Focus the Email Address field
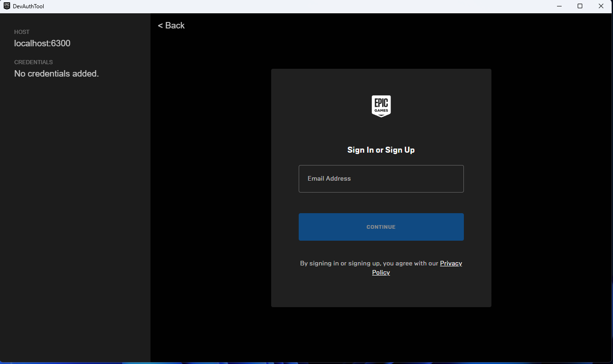 381,179
